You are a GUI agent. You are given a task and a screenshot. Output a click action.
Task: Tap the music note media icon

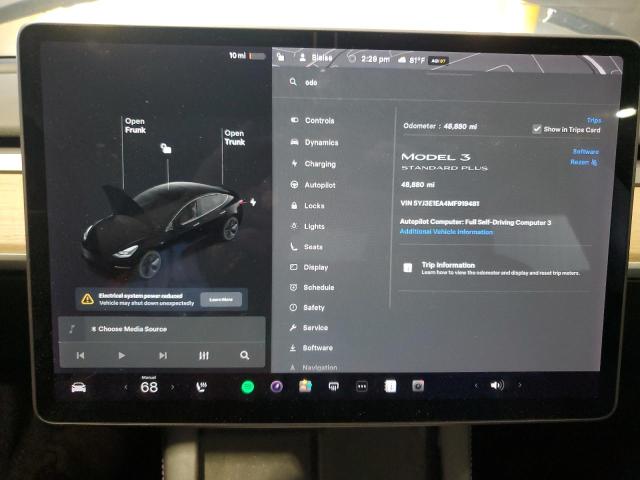(x=72, y=329)
